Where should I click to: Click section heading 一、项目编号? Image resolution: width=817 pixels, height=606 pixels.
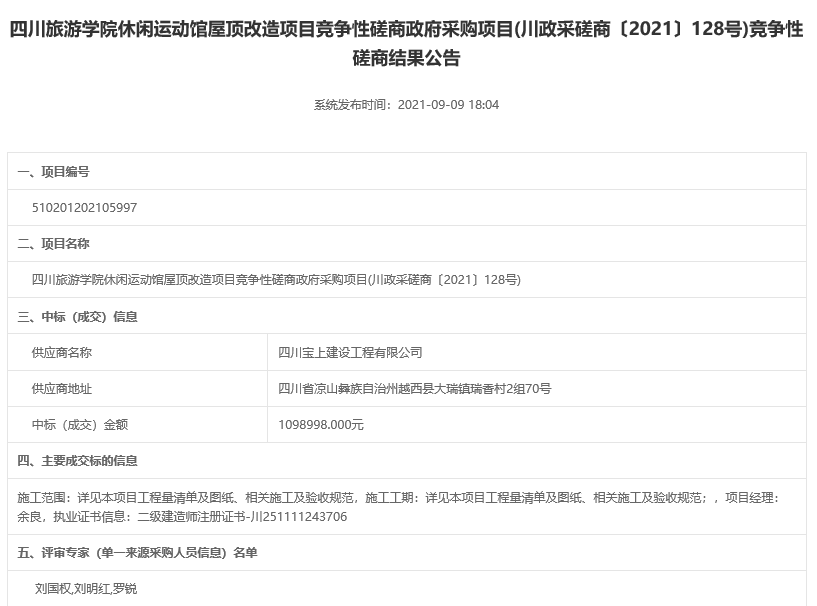coord(53,172)
